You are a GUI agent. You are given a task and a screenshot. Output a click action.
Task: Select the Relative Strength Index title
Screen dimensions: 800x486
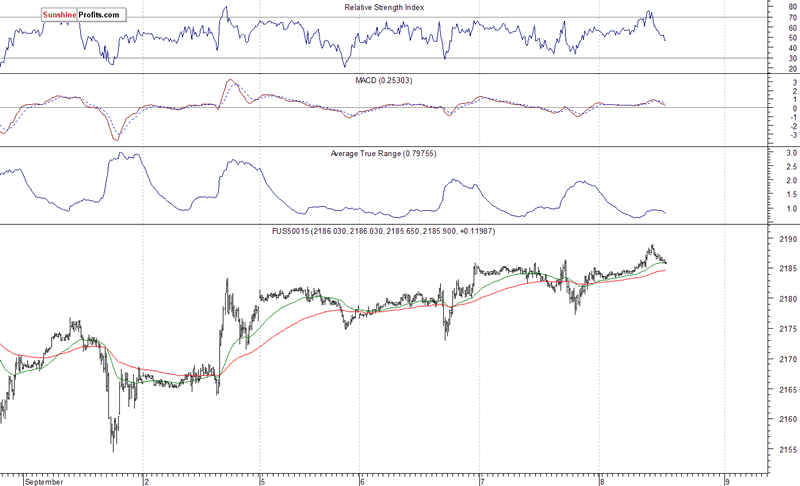pyautogui.click(x=384, y=8)
